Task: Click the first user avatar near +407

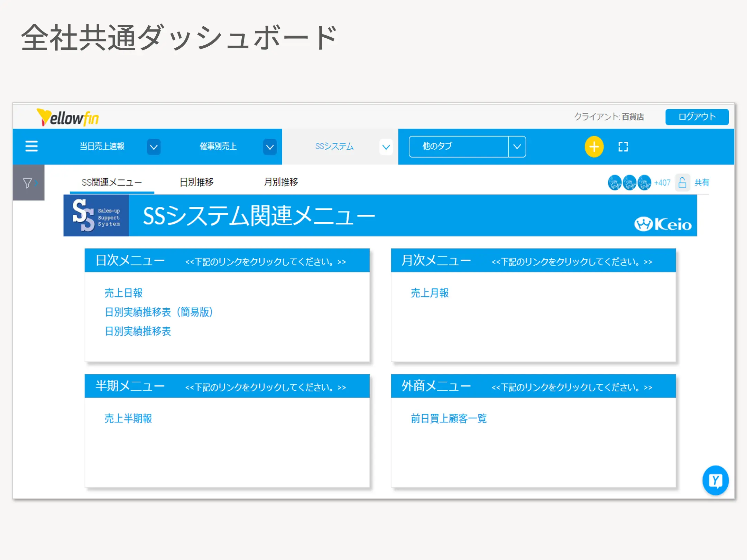Action: (x=615, y=183)
